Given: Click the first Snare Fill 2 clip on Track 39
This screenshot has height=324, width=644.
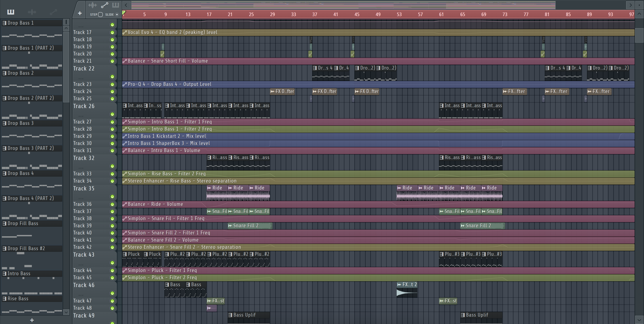Looking at the screenshot, I should pyautogui.click(x=250, y=226).
